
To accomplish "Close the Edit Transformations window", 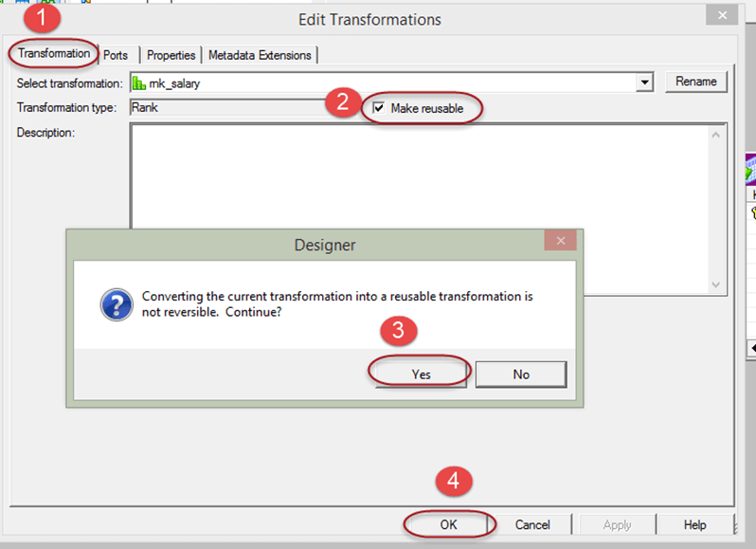I will pos(723,15).
